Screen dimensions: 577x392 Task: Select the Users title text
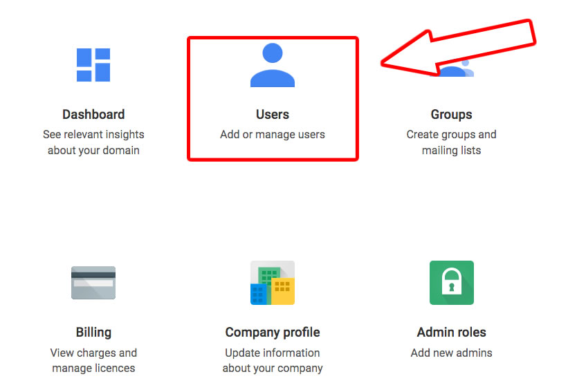pos(272,115)
